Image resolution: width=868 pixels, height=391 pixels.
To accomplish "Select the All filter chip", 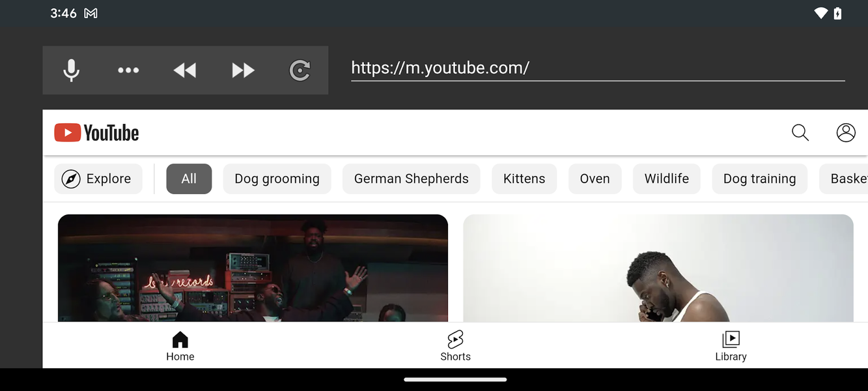I will (189, 178).
